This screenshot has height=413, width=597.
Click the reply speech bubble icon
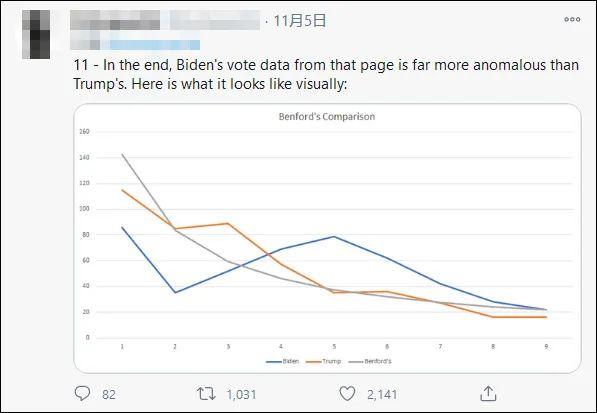pyautogui.click(x=82, y=394)
